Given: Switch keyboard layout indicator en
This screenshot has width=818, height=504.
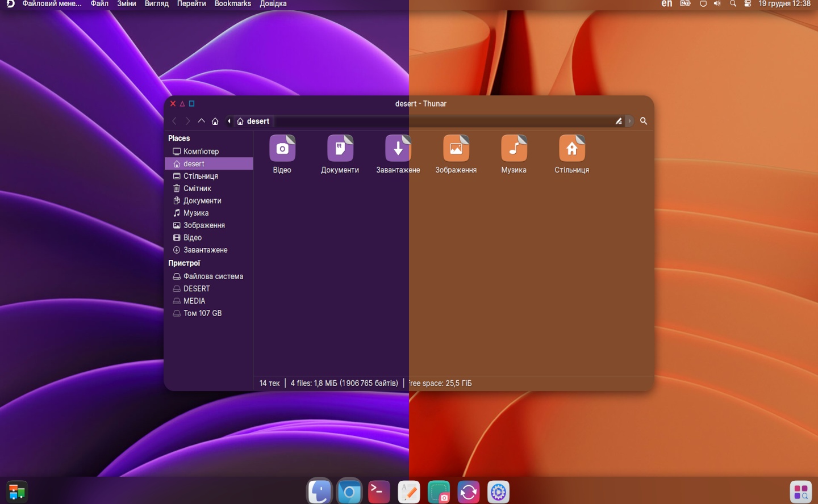Looking at the screenshot, I should pyautogui.click(x=666, y=4).
